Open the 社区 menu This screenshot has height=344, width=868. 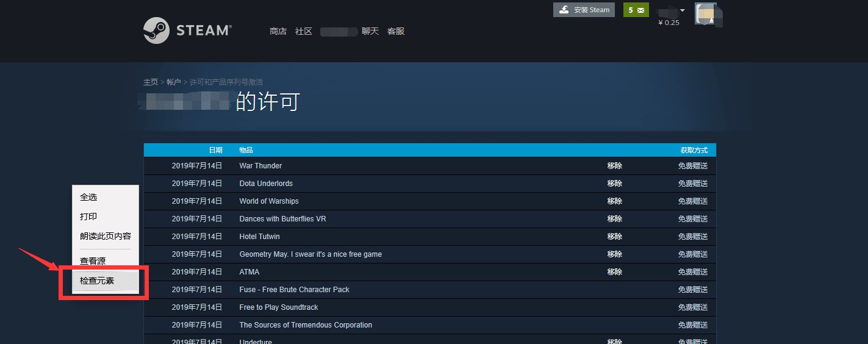pyautogui.click(x=303, y=31)
